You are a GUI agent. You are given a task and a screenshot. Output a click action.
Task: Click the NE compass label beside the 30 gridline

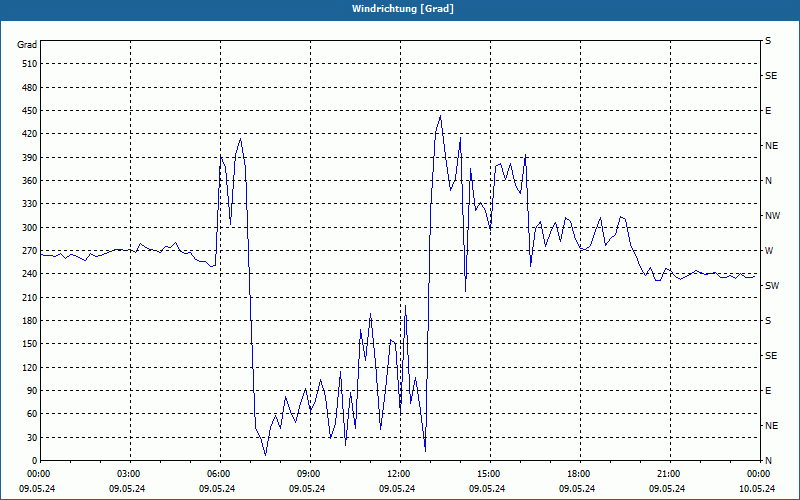[771, 426]
